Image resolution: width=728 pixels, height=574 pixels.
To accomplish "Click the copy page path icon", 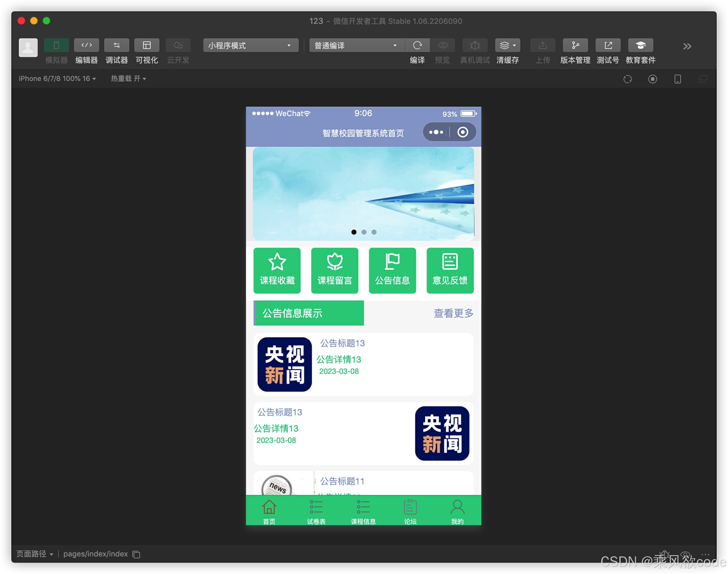I will (x=136, y=554).
